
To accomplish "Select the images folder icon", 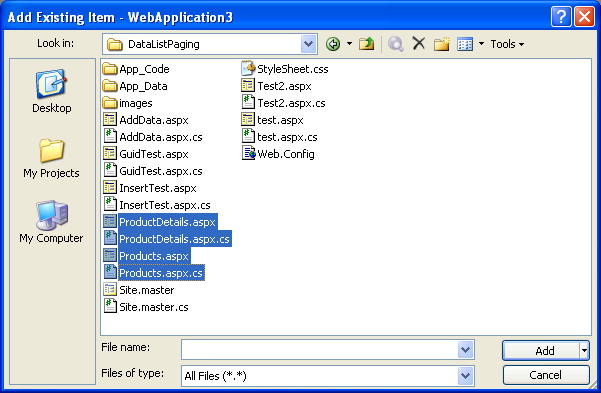I will pyautogui.click(x=110, y=103).
